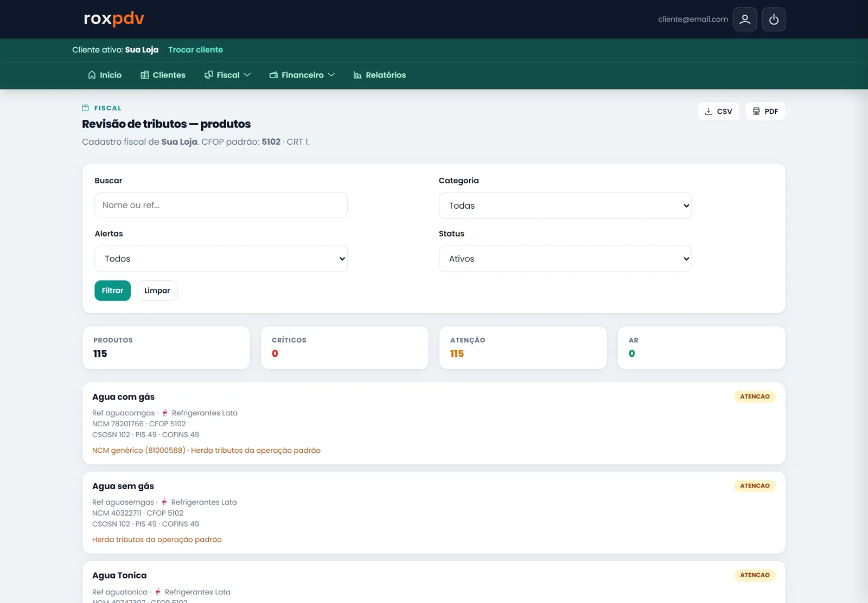Open the Categoria dropdown showing Todas
The height and width of the screenshot is (603, 868).
tap(565, 206)
